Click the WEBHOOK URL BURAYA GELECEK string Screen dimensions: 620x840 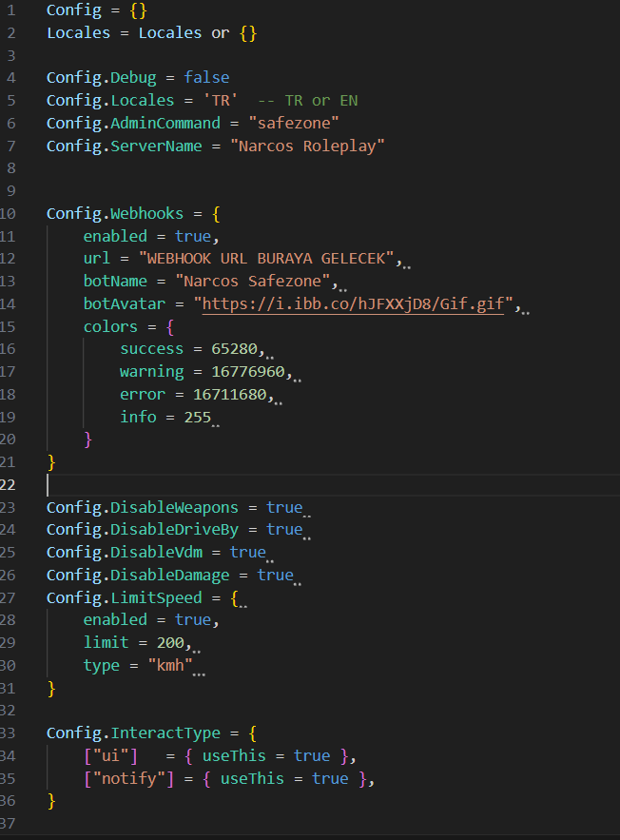click(x=266, y=258)
